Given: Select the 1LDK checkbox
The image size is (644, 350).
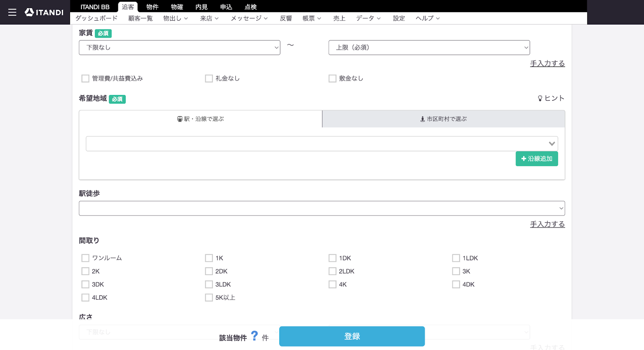Looking at the screenshot, I should [x=456, y=258].
